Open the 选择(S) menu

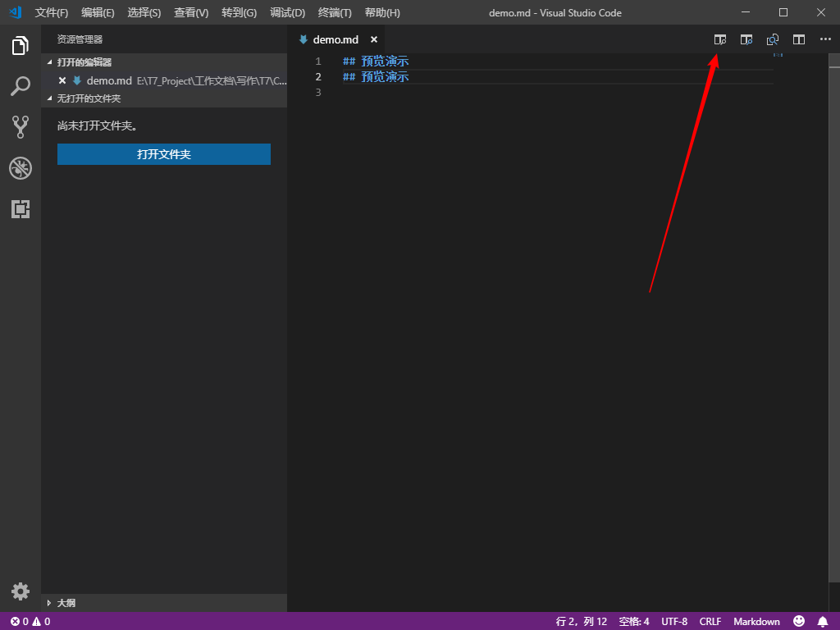(144, 13)
